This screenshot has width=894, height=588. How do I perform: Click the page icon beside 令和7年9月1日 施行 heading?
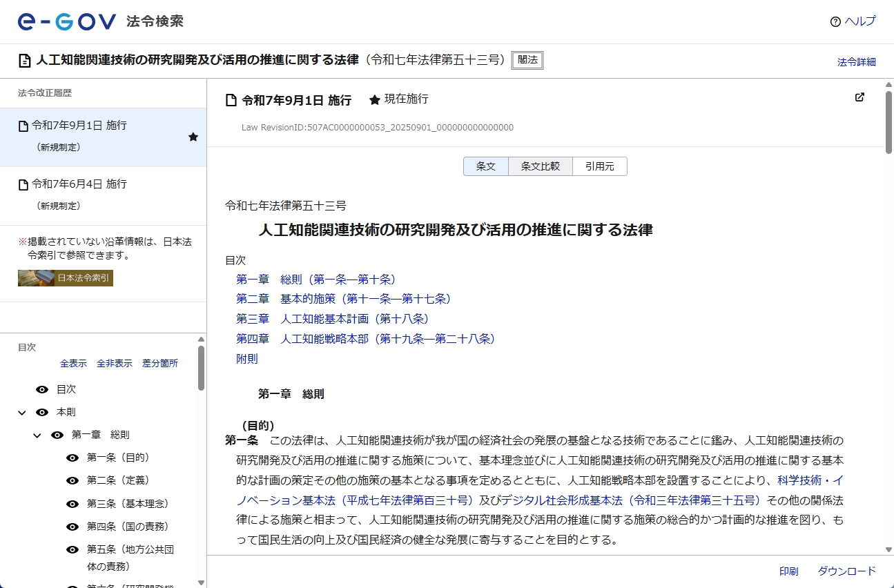coord(230,99)
